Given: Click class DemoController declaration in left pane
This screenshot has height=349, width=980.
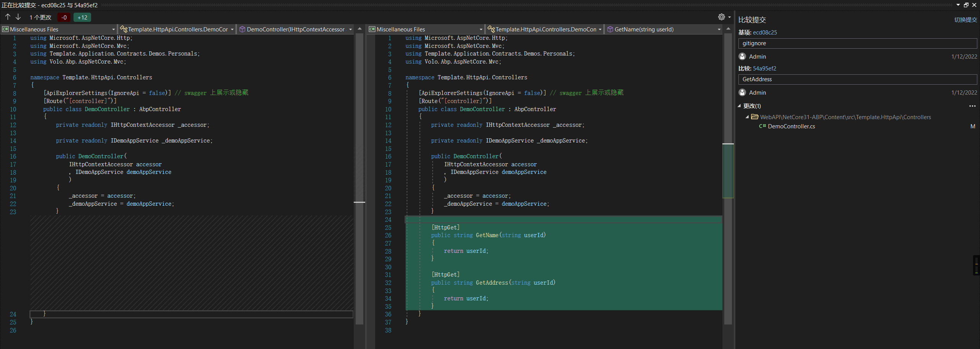Looking at the screenshot, I should coord(112,109).
